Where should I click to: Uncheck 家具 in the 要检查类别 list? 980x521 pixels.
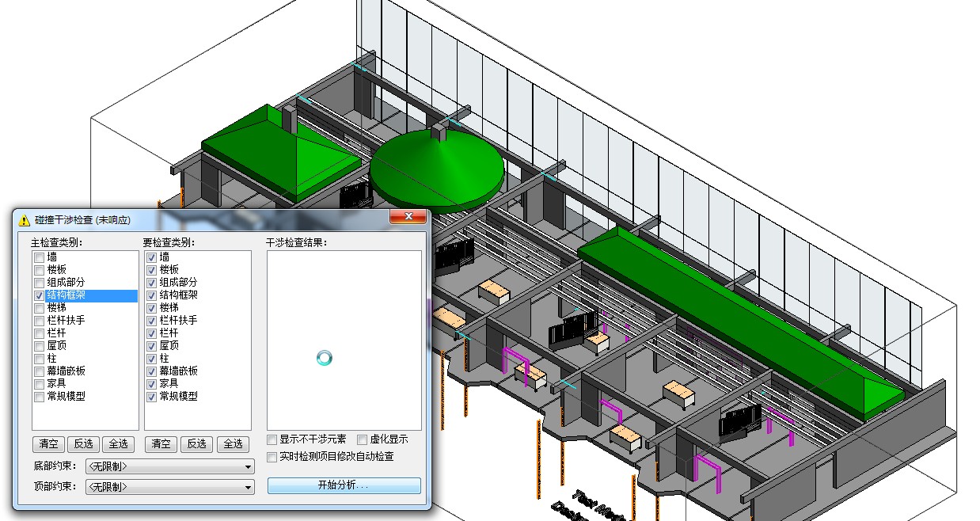(152, 384)
